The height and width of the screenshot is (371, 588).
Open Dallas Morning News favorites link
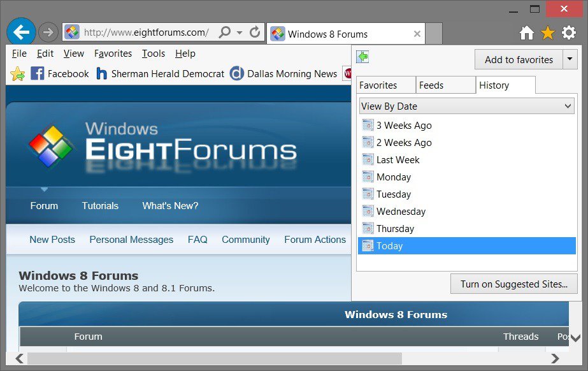coord(283,73)
